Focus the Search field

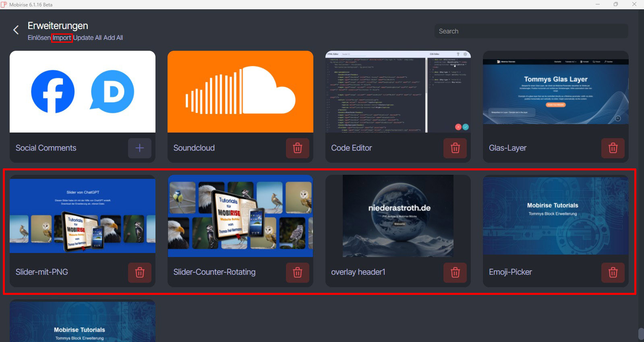(x=531, y=31)
